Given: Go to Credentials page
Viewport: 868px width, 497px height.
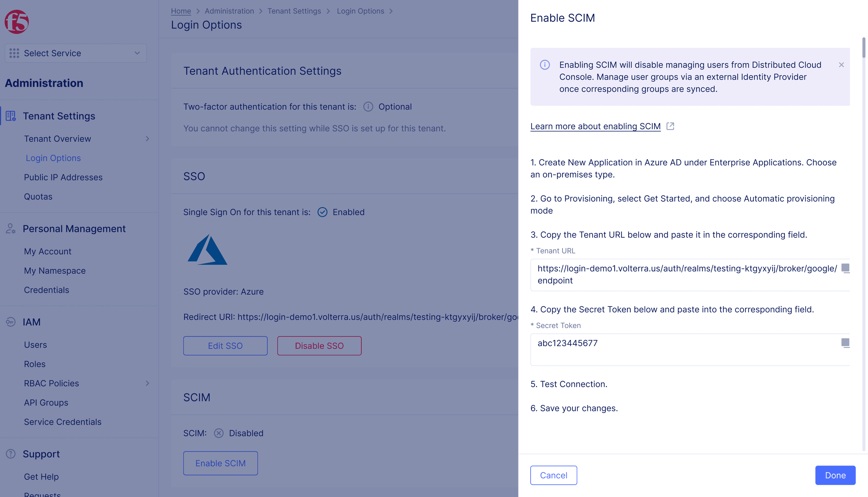Looking at the screenshot, I should pyautogui.click(x=46, y=290).
